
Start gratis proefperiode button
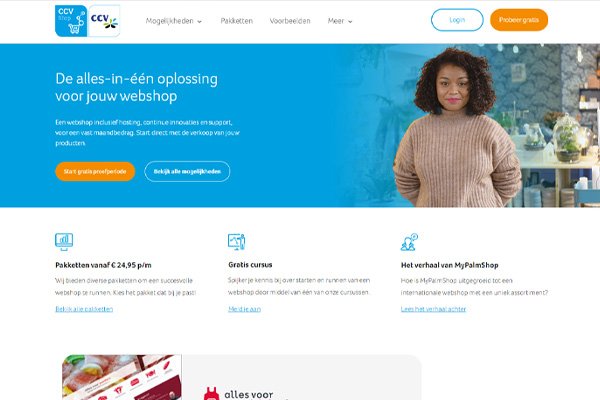coord(95,171)
